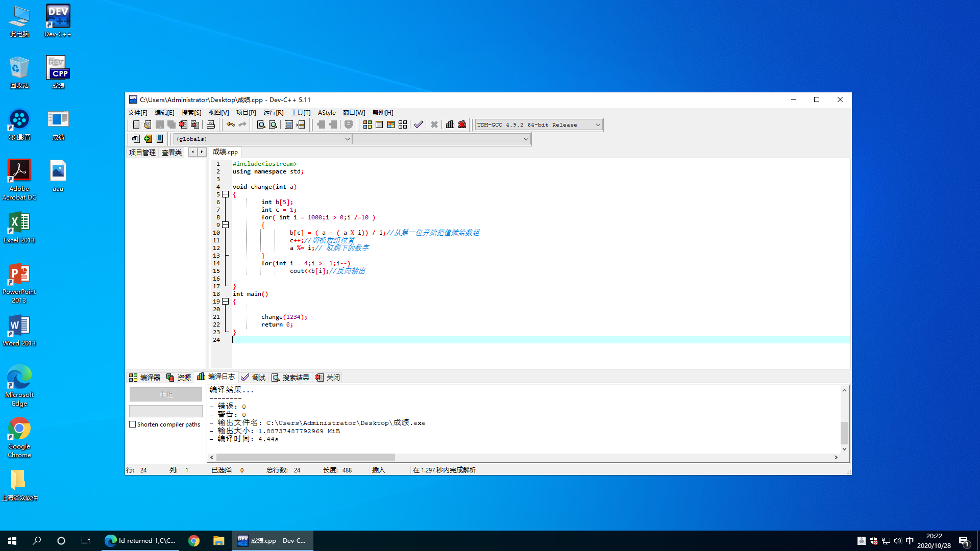This screenshot has height=551, width=980.
Task: Open the 搜索结果 bottom tab
Action: (290, 378)
